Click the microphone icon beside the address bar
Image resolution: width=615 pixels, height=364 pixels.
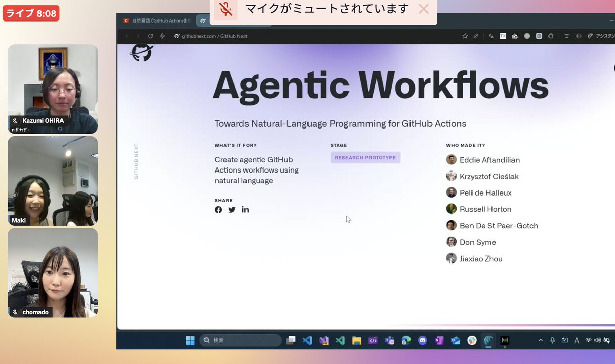point(162,36)
